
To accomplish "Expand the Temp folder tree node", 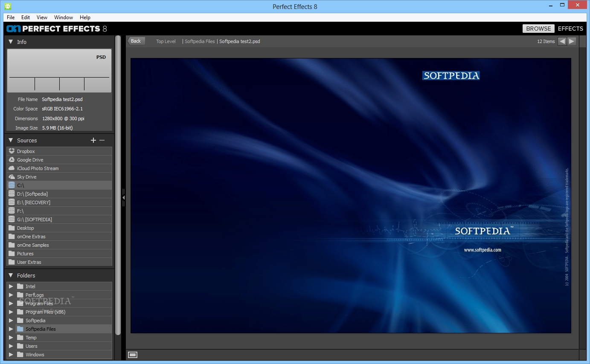I will click(x=11, y=338).
